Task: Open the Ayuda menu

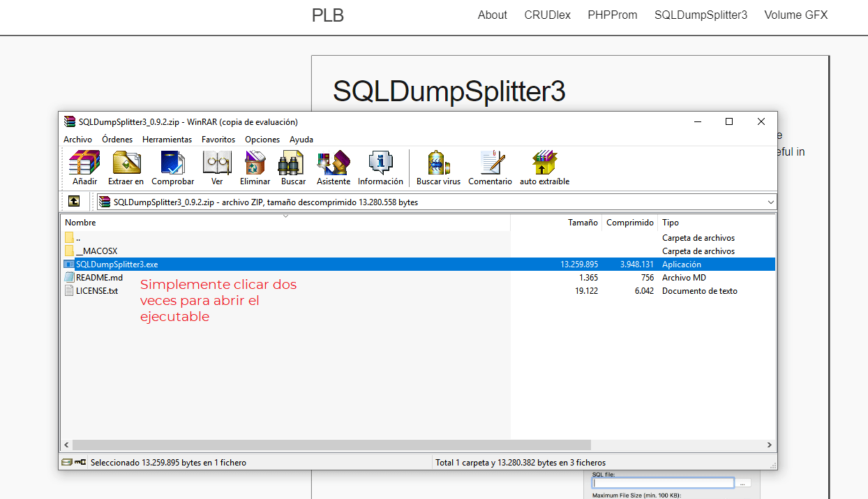Action: point(301,140)
